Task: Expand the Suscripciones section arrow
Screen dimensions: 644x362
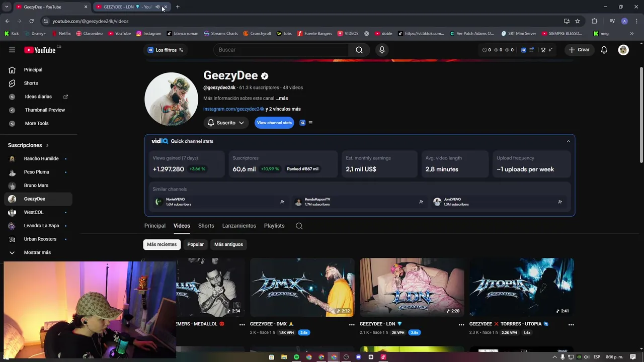Action: coord(47,145)
